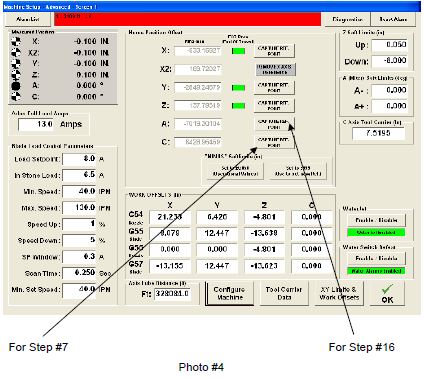Viewport: 424px width, 379px height.
Task: Toggle Waterjet Enable / Disable button
Action: coord(376,220)
